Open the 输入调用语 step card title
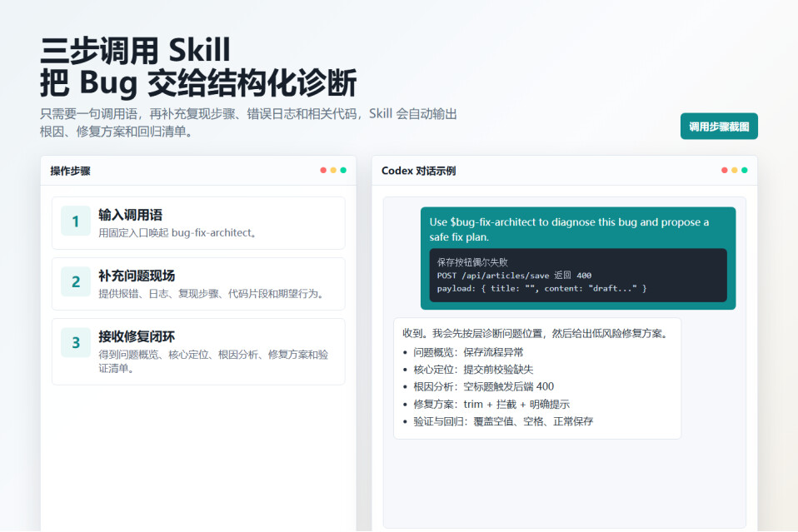The image size is (798, 532). click(x=130, y=215)
